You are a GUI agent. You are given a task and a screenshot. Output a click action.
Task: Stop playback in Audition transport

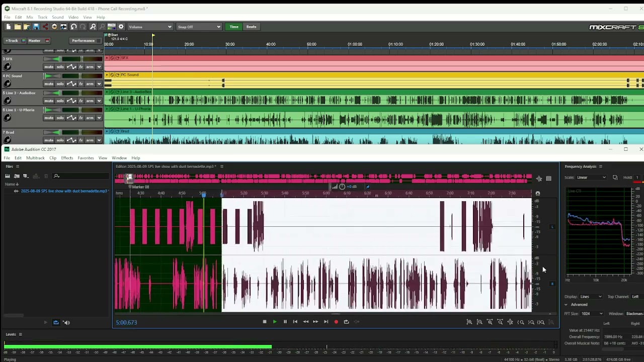265,322
